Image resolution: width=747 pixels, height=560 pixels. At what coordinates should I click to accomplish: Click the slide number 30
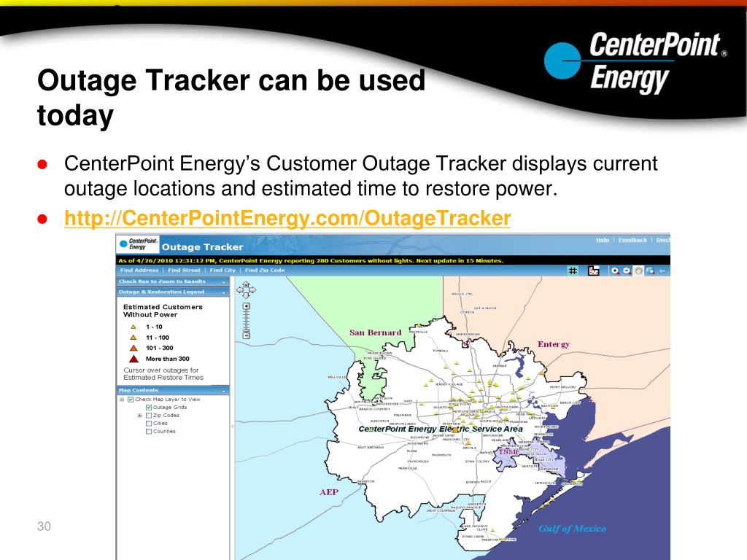point(44,526)
